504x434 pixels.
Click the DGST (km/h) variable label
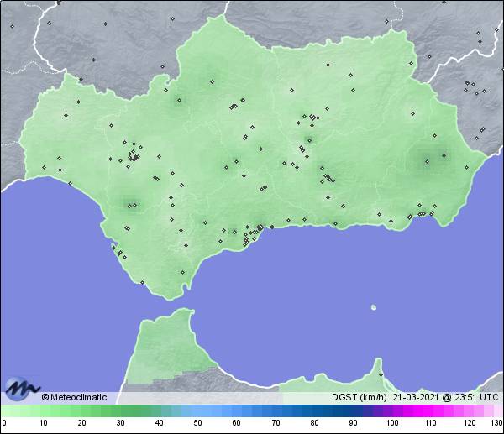[360, 397]
